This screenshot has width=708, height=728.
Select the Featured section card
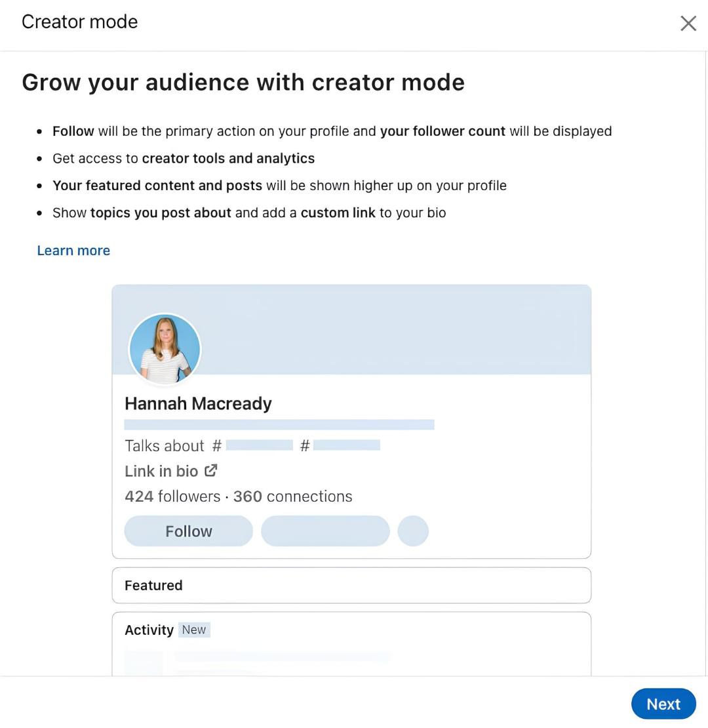click(351, 585)
